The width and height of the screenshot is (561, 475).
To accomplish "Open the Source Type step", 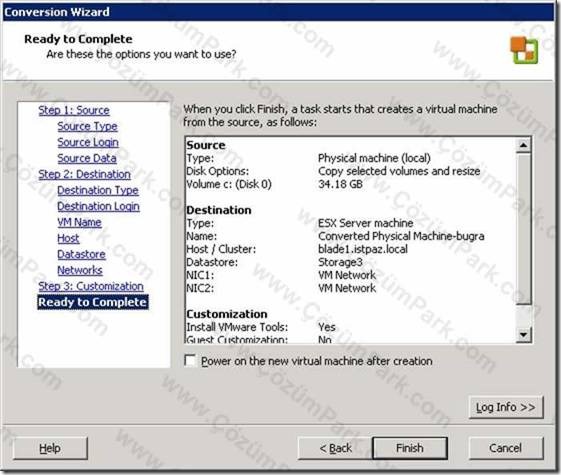I will (87, 126).
